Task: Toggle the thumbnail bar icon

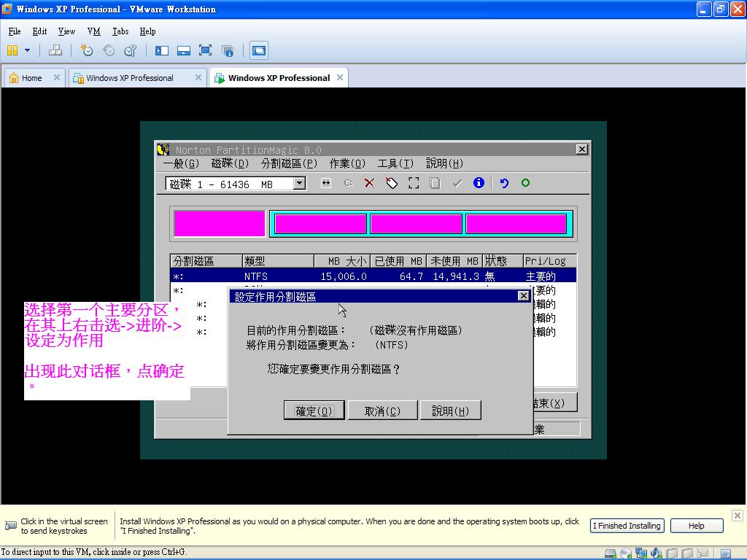Action: 183,50
